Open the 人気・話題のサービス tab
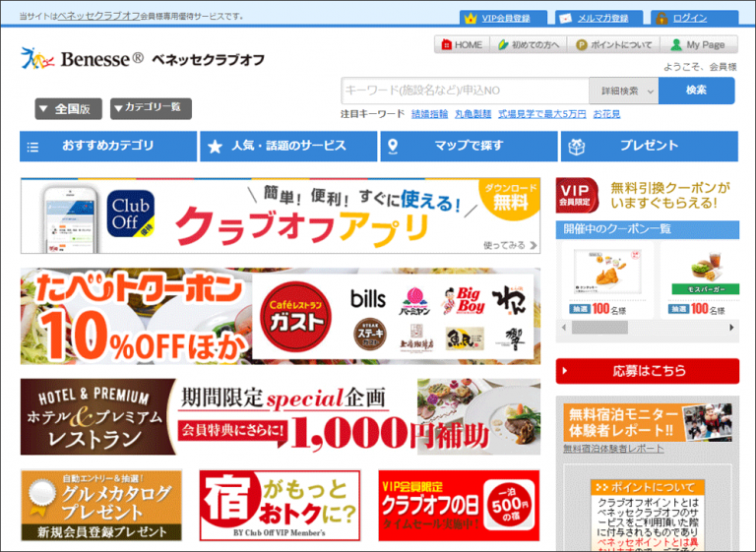Screen dimensions: 756x552 click(288, 146)
